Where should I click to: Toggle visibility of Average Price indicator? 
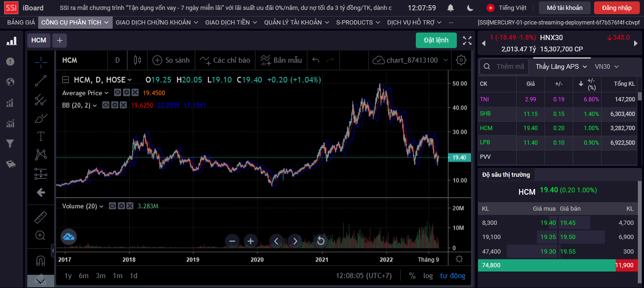tap(118, 93)
